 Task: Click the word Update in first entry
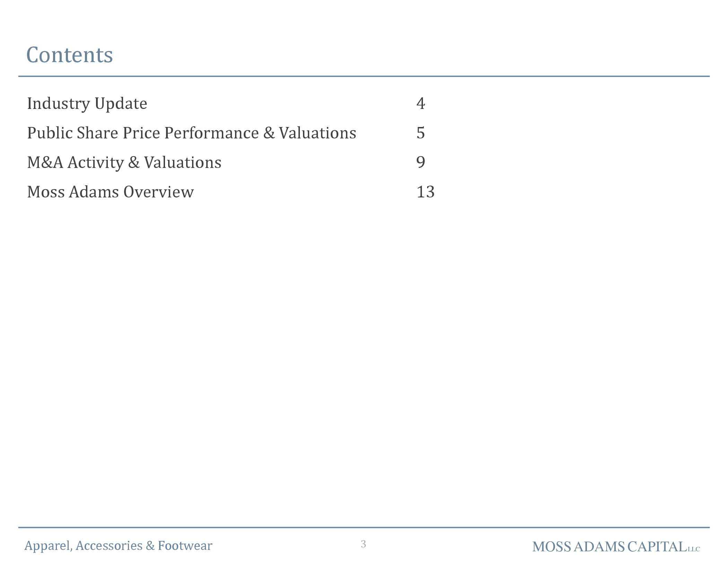click(x=121, y=104)
